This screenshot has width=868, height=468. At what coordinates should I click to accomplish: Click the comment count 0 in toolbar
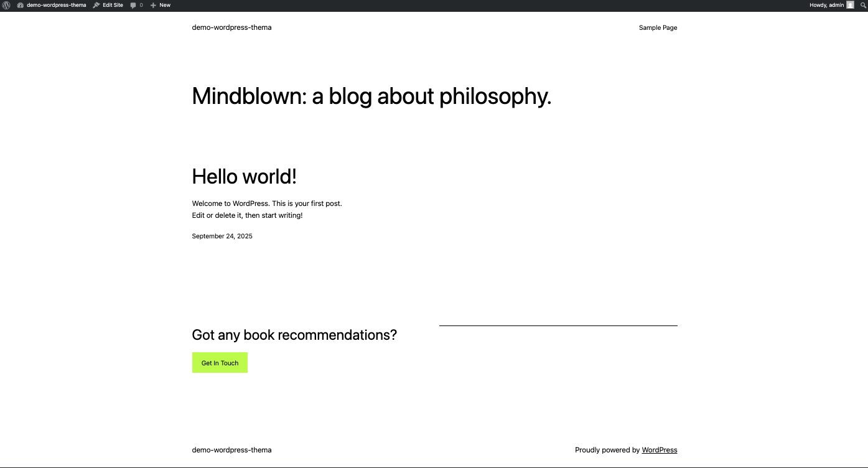coord(141,5)
